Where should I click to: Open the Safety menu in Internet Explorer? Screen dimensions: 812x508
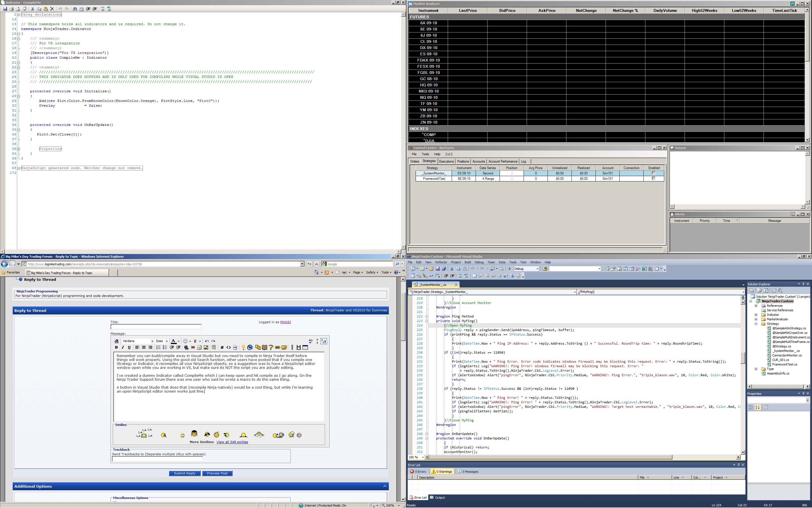[x=372, y=272]
